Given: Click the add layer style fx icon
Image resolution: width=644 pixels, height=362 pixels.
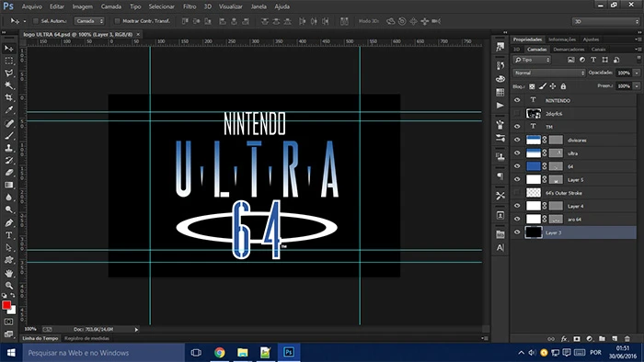Looking at the screenshot, I should [564, 339].
